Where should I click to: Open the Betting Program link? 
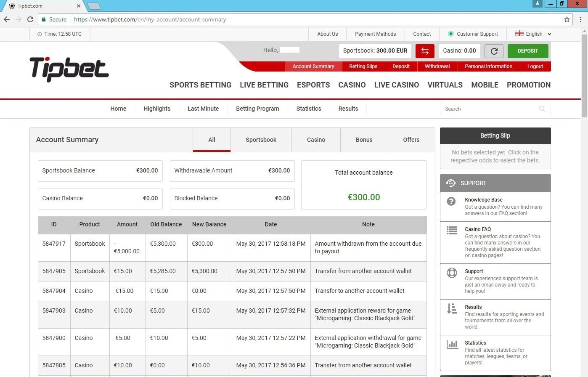[x=257, y=109]
